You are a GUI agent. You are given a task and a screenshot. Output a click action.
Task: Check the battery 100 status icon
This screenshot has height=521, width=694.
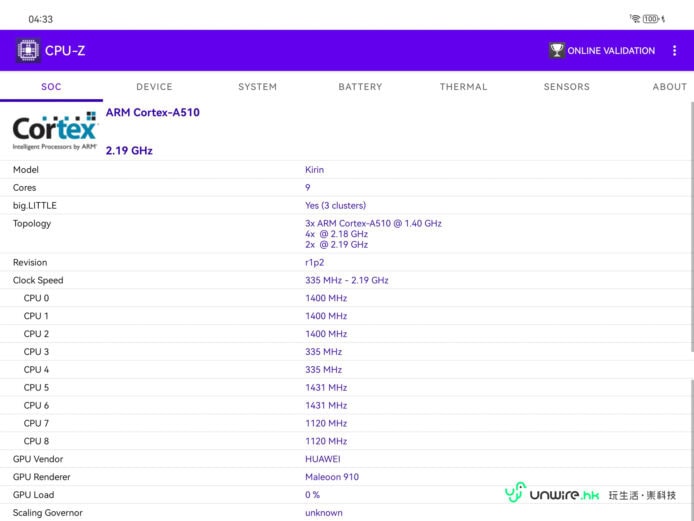tap(651, 19)
